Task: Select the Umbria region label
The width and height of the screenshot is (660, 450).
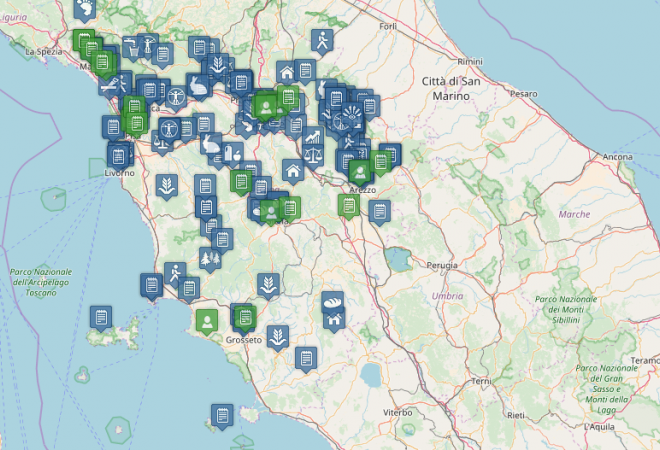Action: tap(447, 296)
